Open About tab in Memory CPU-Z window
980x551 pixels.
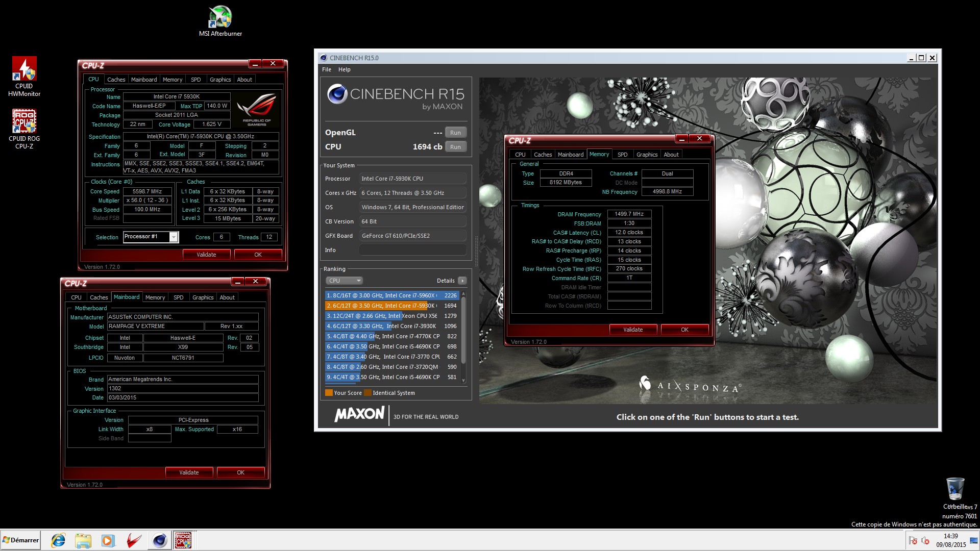671,155
